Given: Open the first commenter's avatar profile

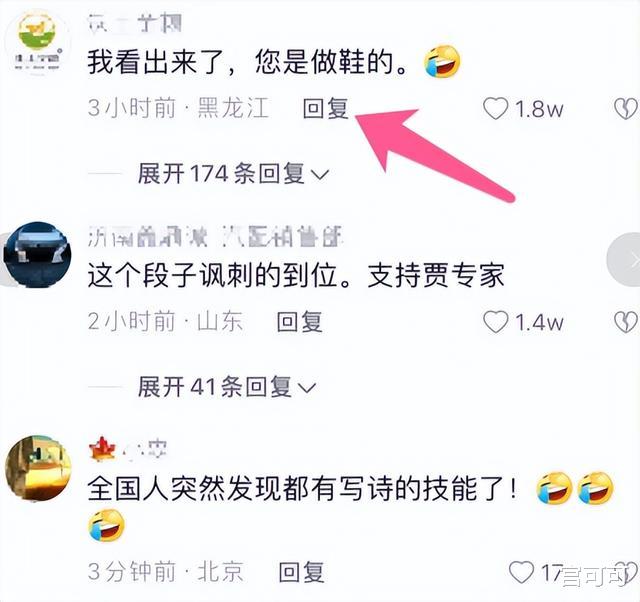Looking at the screenshot, I should pos(38,43).
